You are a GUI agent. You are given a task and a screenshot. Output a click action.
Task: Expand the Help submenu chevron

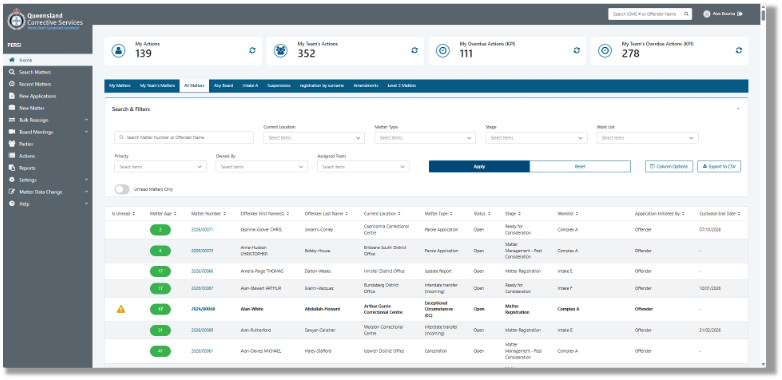click(x=86, y=203)
